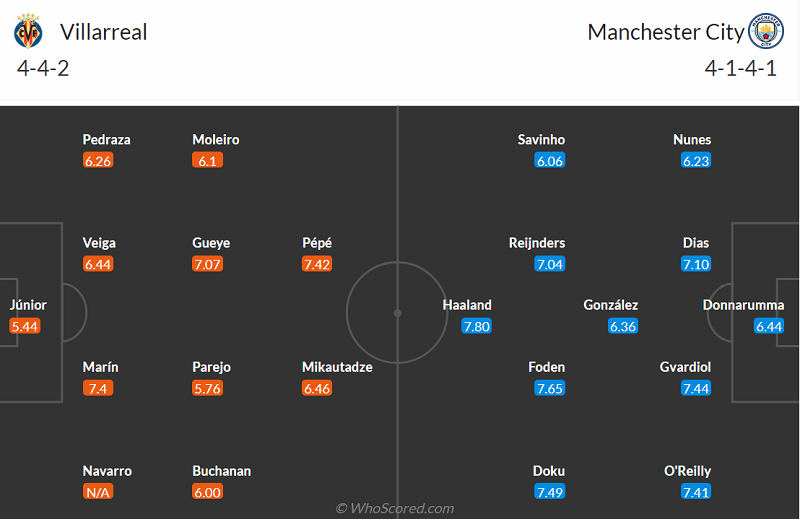Click Pépé's 7.42 rating badge
800x519 pixels.
(317, 264)
